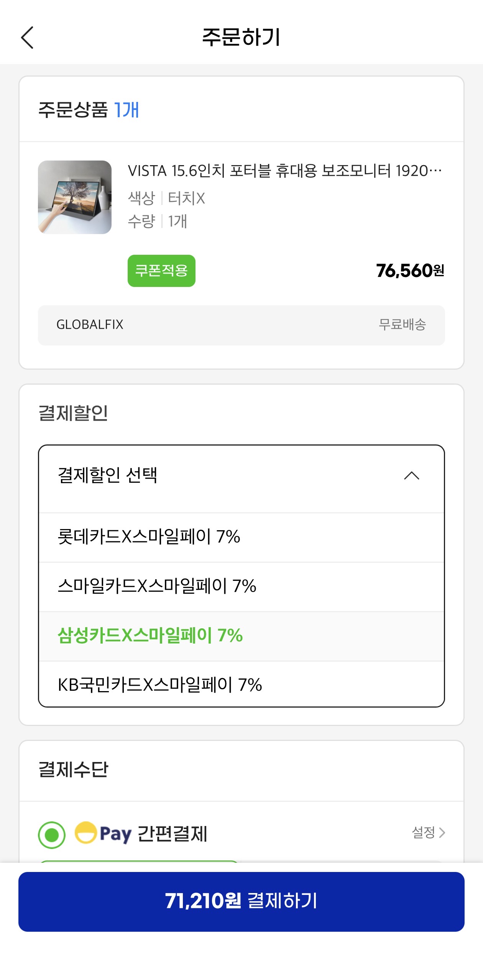Tap the 76,560원 price text
Screen dimensions: 483x980
click(x=409, y=271)
